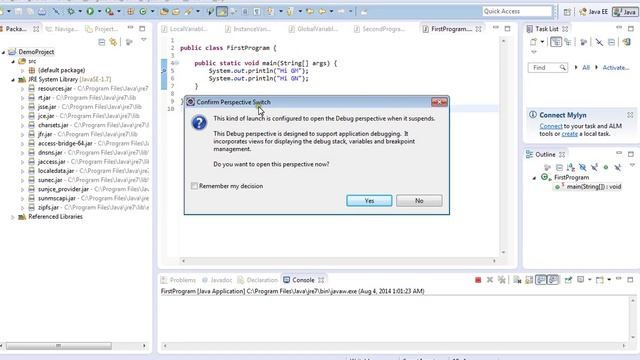Click the question mark icon in the dialog
640x360 pixels.
tap(199, 122)
